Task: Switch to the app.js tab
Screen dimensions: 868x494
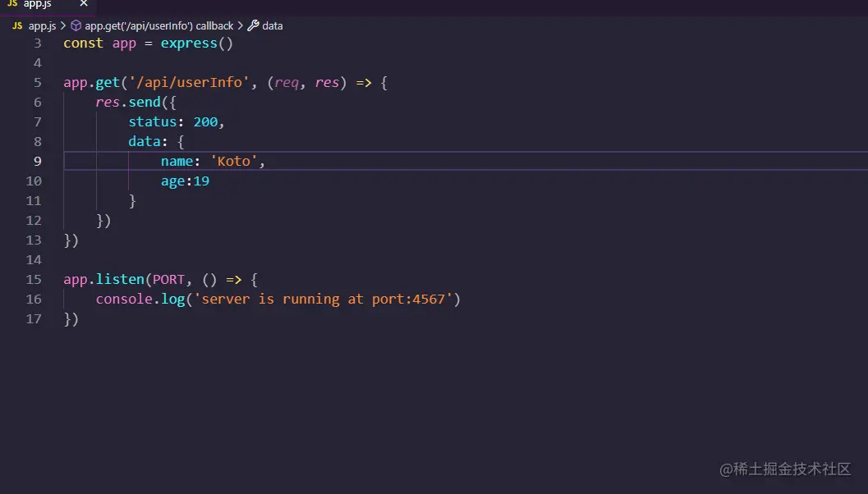Action: point(37,4)
